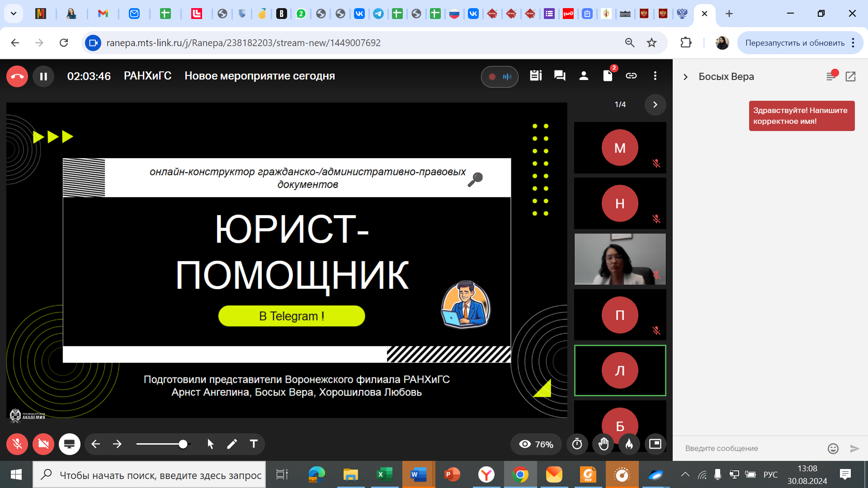Switch to the Telegram tab

click(x=378, y=14)
